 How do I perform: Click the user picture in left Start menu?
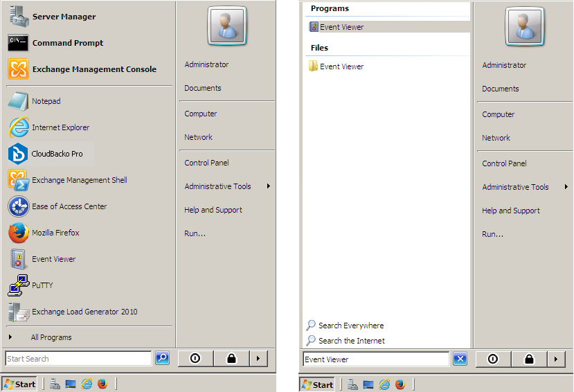227,26
